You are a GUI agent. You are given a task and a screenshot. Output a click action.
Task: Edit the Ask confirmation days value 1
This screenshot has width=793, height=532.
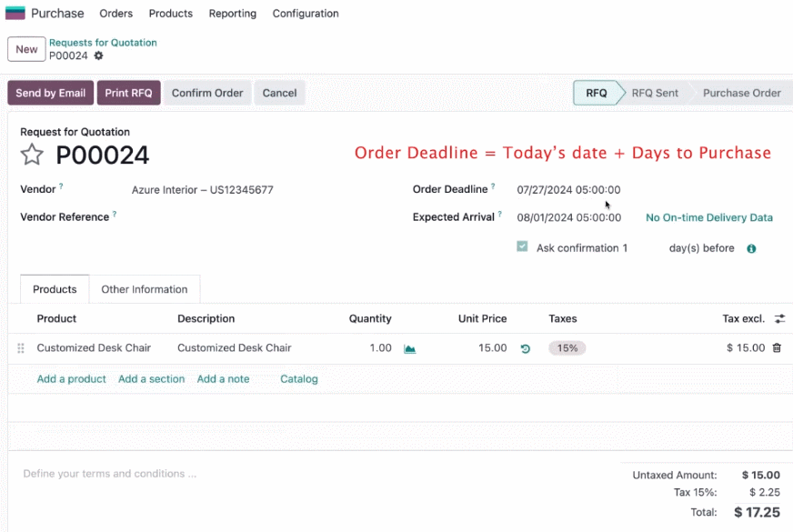625,247
